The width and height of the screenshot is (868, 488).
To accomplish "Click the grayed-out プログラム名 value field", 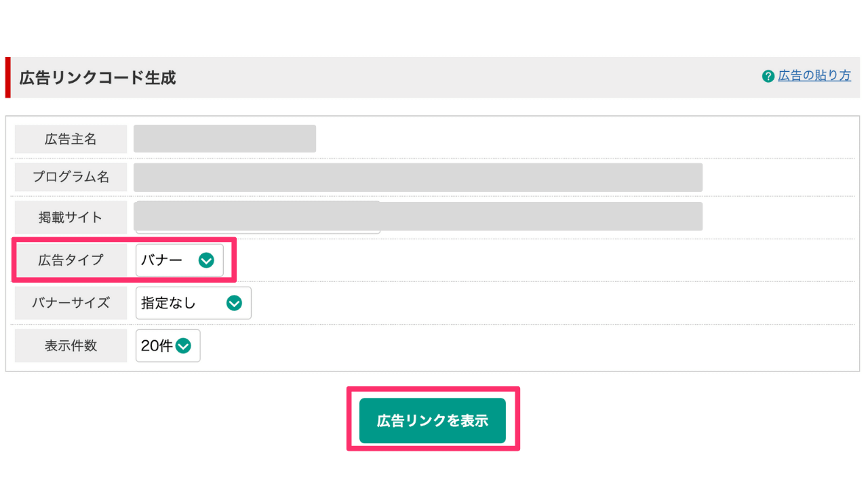I will (x=418, y=177).
